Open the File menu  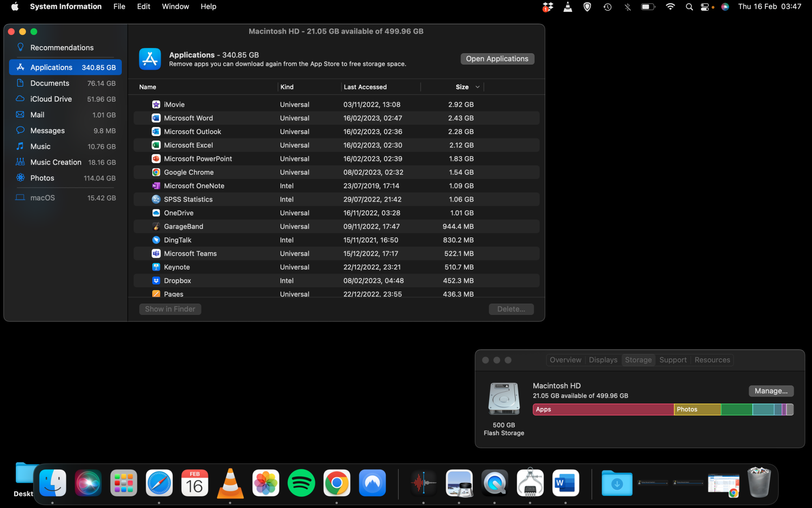[119, 7]
